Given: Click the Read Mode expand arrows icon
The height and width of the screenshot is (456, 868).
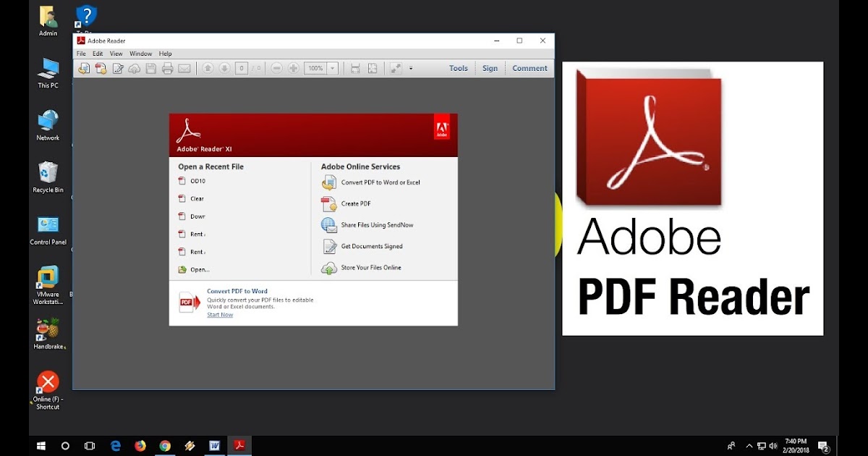Looking at the screenshot, I should pyautogui.click(x=396, y=68).
